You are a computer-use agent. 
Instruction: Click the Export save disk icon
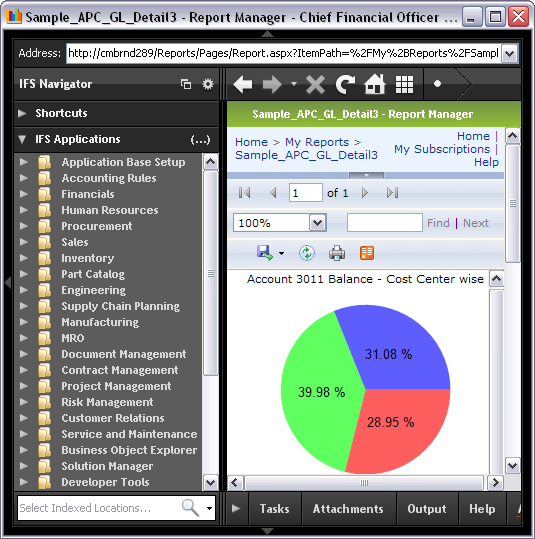pos(264,253)
